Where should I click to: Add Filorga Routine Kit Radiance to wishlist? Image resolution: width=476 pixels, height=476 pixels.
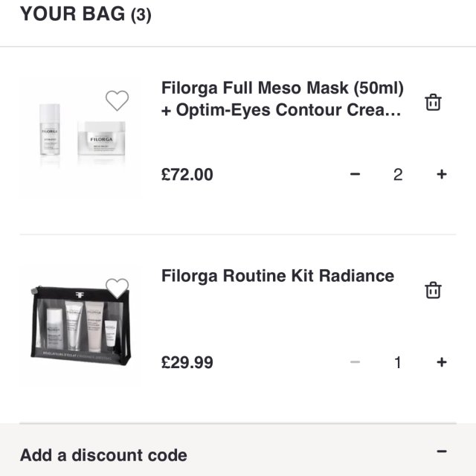point(117,288)
